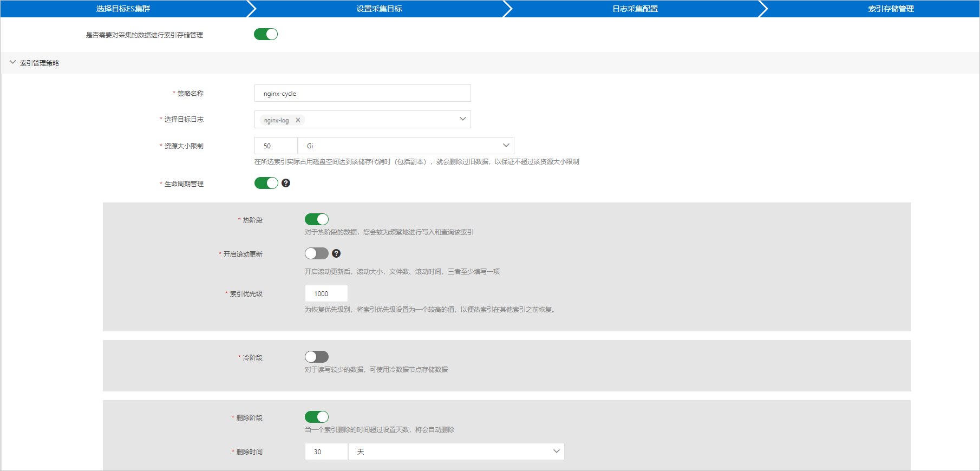Click the hint text 对于热阶段的数据

tap(389, 232)
